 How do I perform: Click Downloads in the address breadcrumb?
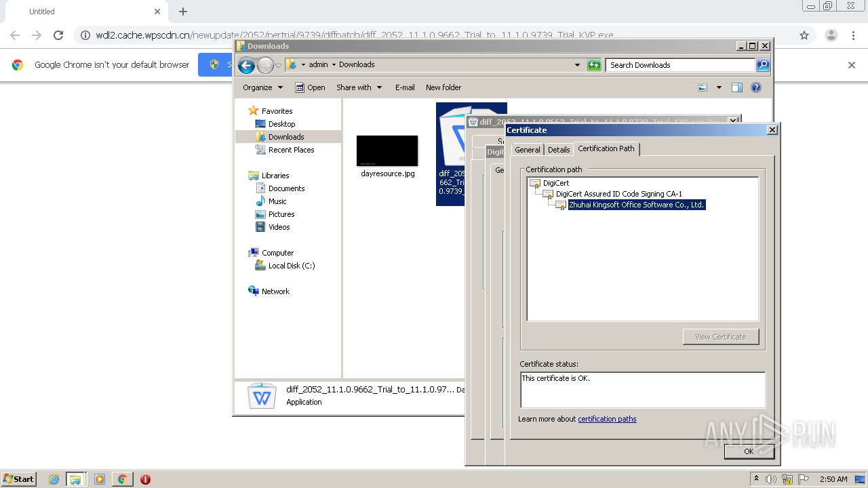357,64
